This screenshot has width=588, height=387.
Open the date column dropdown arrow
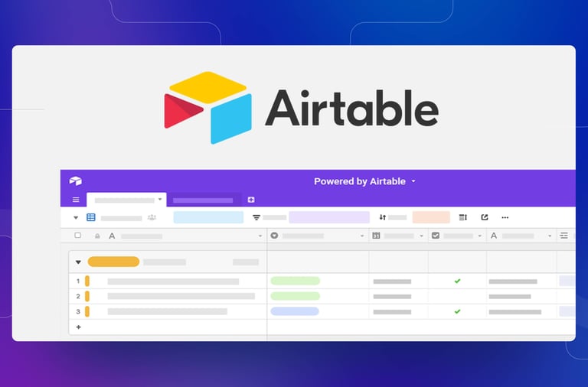[x=421, y=236]
